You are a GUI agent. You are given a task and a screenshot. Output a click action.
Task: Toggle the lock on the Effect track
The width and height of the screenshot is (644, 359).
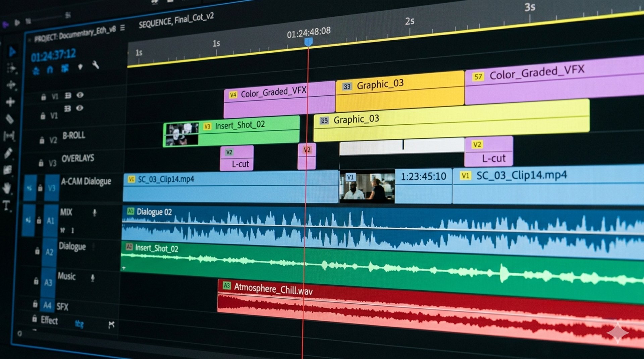34,318
